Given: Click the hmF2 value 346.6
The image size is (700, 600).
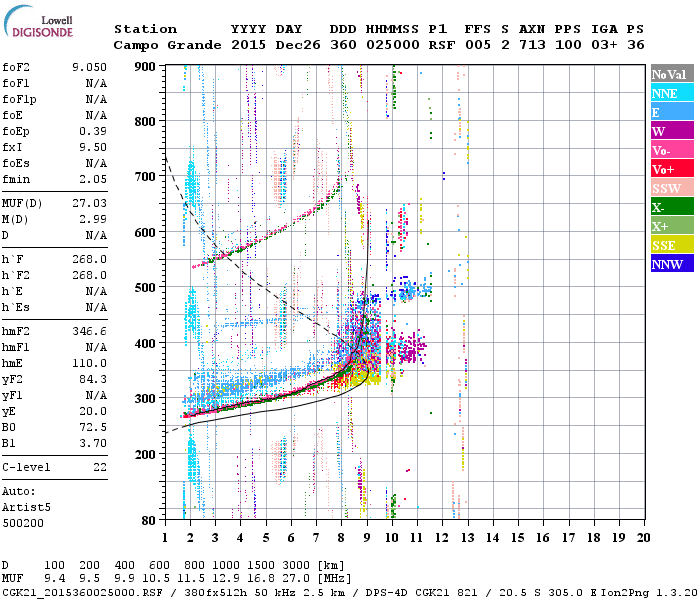Looking at the screenshot, I should coord(89,331).
